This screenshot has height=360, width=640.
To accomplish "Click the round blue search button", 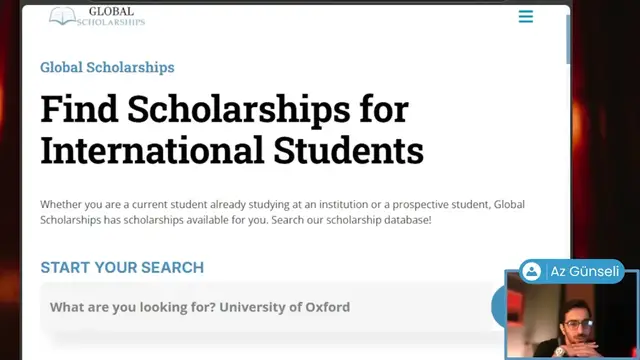I will (x=498, y=306).
